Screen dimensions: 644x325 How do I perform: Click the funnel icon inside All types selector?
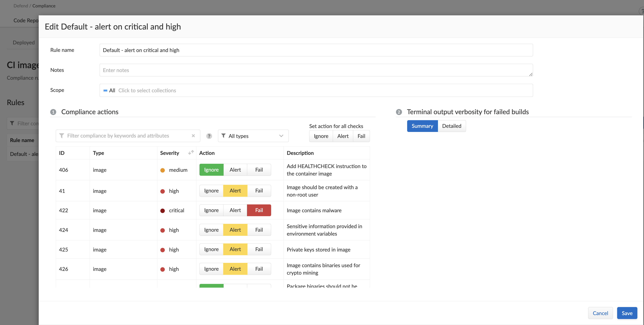(x=223, y=136)
